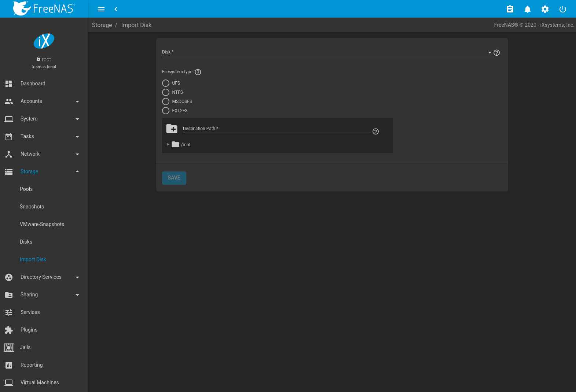
Task: Expand the /mnt folder tree
Action: [168, 144]
